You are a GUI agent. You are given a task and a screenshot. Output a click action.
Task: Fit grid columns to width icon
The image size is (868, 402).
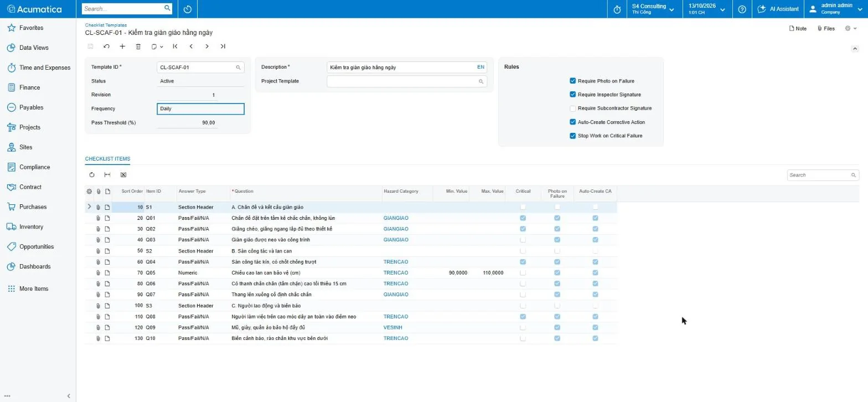click(107, 175)
